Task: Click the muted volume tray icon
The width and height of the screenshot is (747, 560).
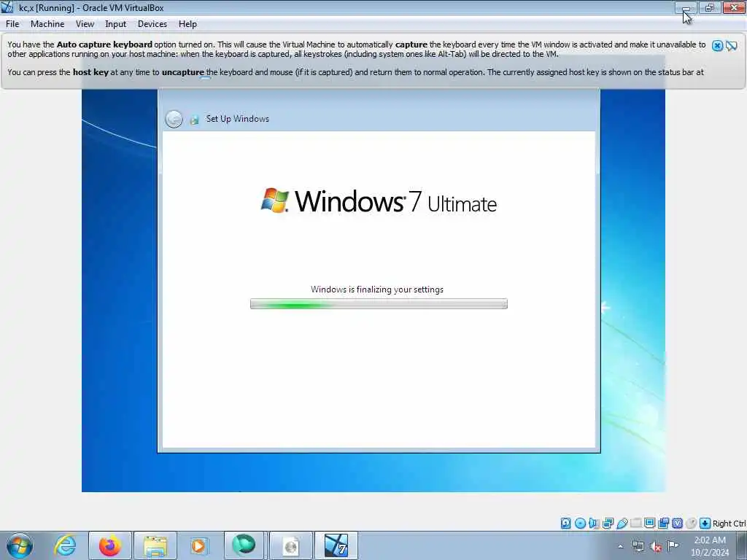Action: (x=656, y=547)
